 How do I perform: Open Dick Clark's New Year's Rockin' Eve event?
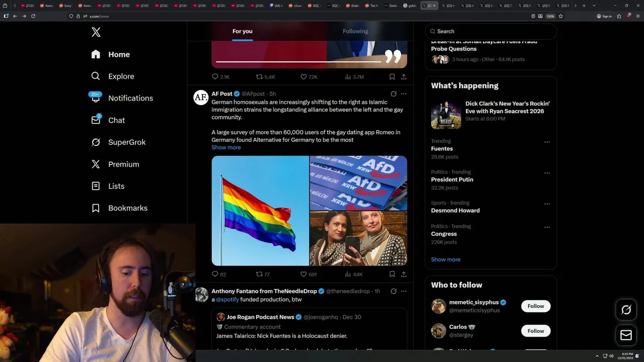coord(491,115)
